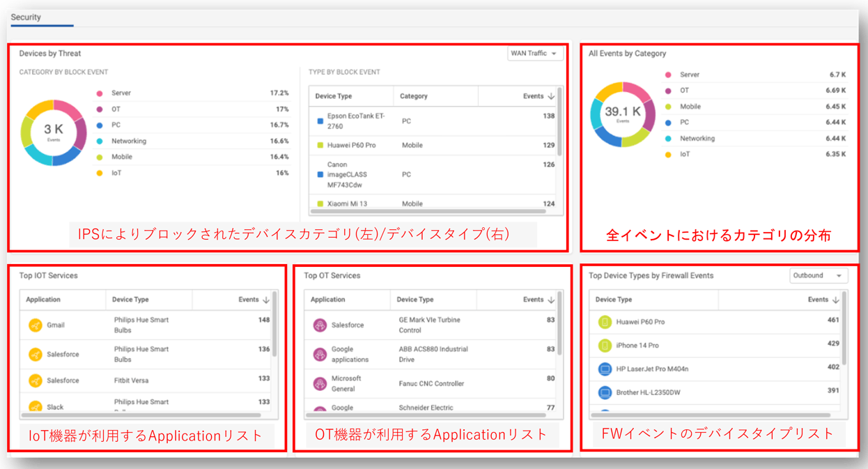Open the WAN Traffic dropdown
The image size is (868, 469).
(535, 54)
